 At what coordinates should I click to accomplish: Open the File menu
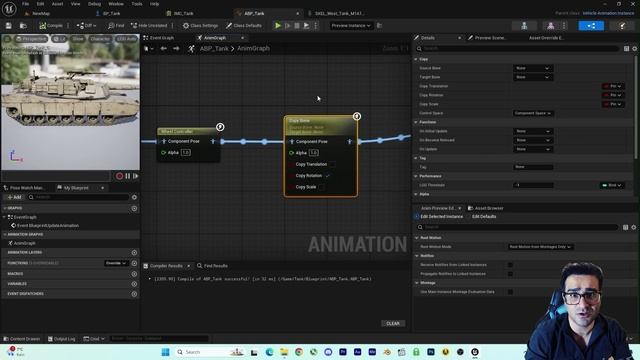(25, 4)
